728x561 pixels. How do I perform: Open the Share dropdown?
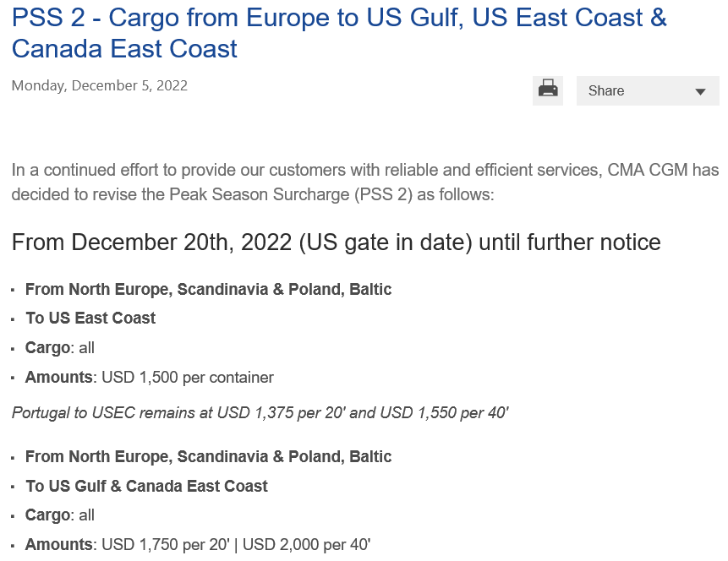[x=648, y=90]
